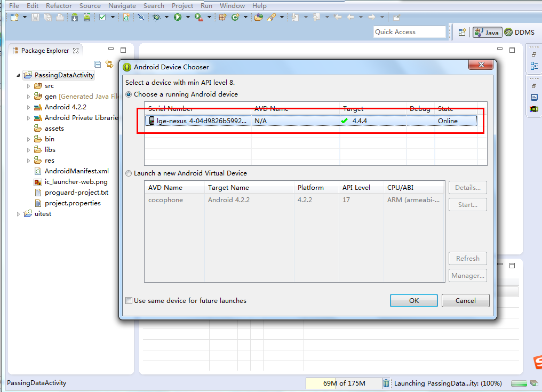Click the Next Annotation toolbar icon
542x392 pixels.
[295, 17]
